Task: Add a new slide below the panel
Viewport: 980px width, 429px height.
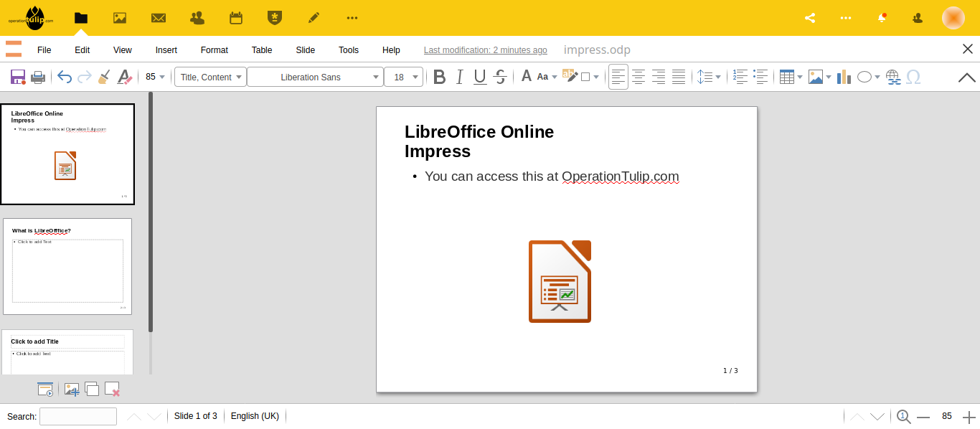Action: (72, 389)
